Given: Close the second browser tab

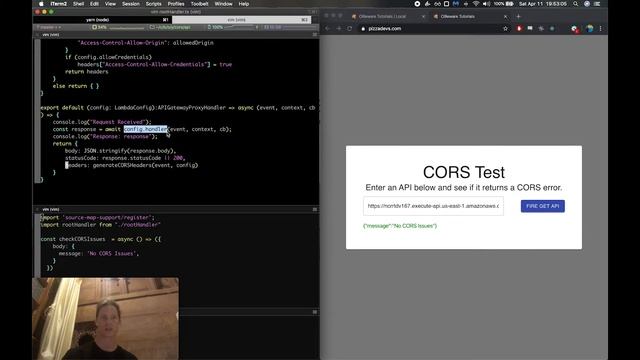Looking at the screenshot, I should point(505,16).
